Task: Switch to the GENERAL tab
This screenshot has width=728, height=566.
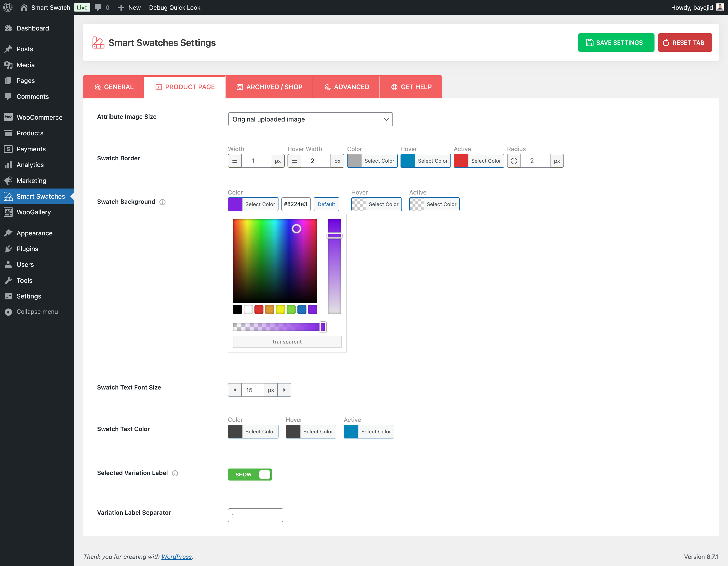Action: [x=114, y=87]
